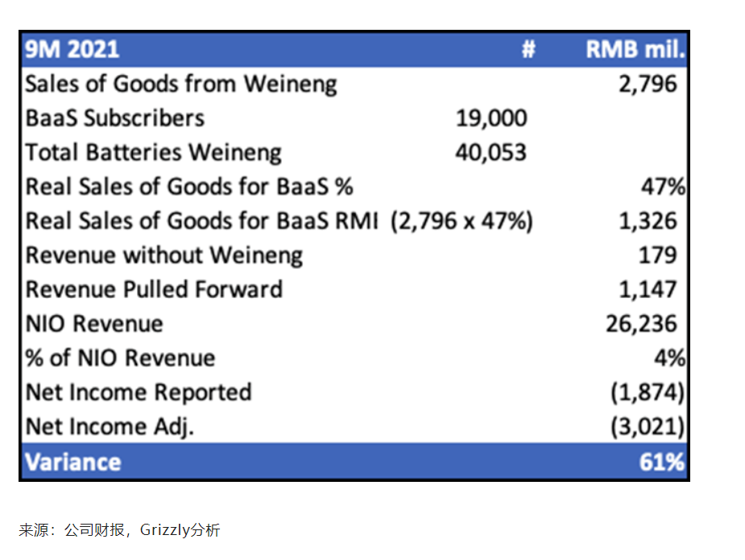Select the 47% value cell

click(x=664, y=187)
